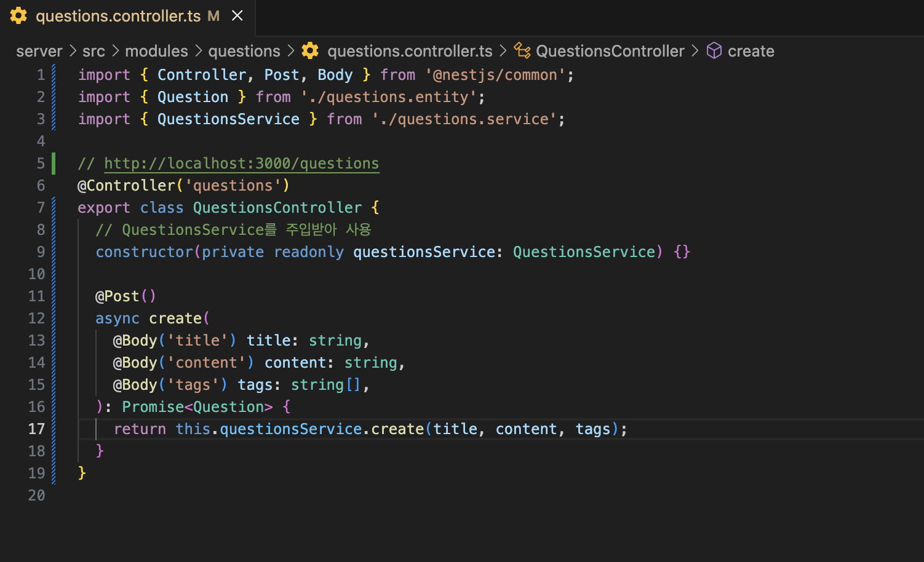Click the string[] type on line 15
This screenshot has width=924, height=562.
(326, 385)
